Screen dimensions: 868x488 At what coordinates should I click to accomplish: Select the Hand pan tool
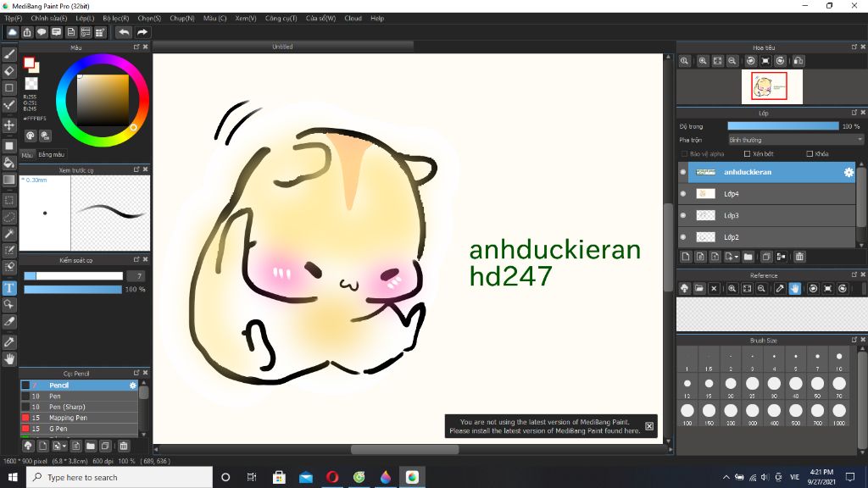point(9,358)
